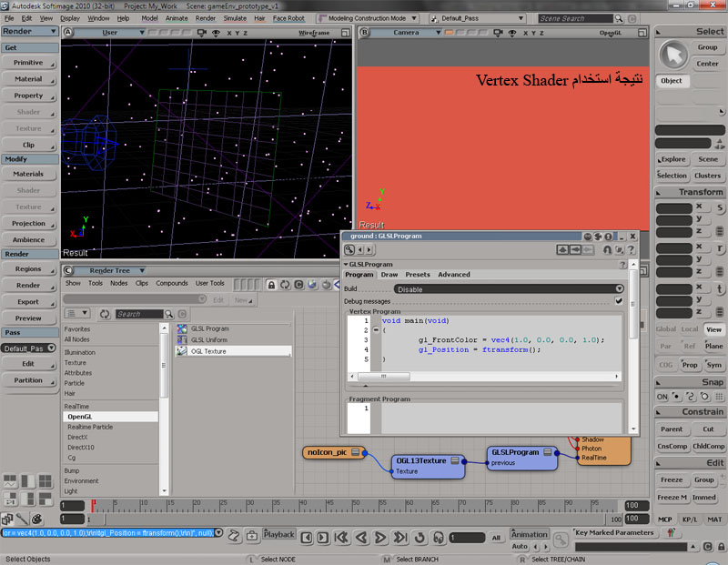
Task: Switch to the Presets tab
Action: point(418,275)
